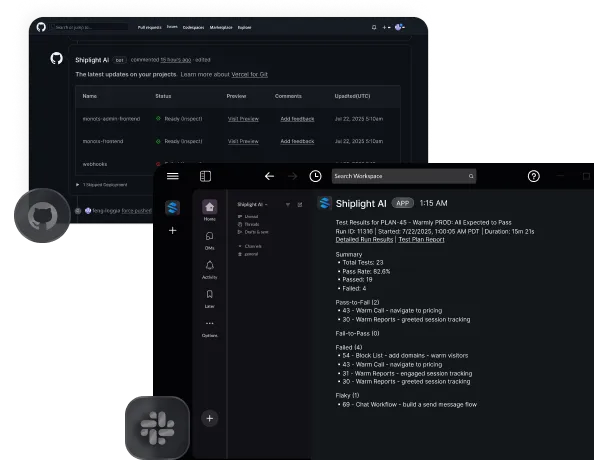Visit Preview for monots-admin-frontend
Image resolution: width=594 pixels, height=460 pixels.
click(243, 119)
